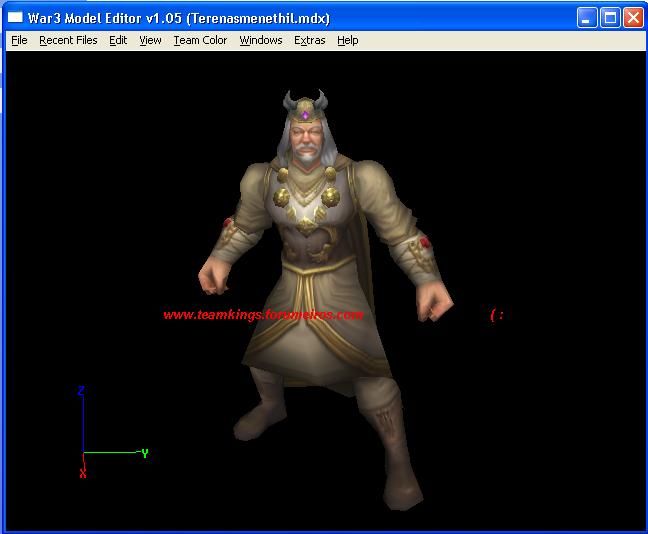Viewport: 648px width, 534px height.
Task: Open the Recent Files menu
Action: [x=68, y=41]
